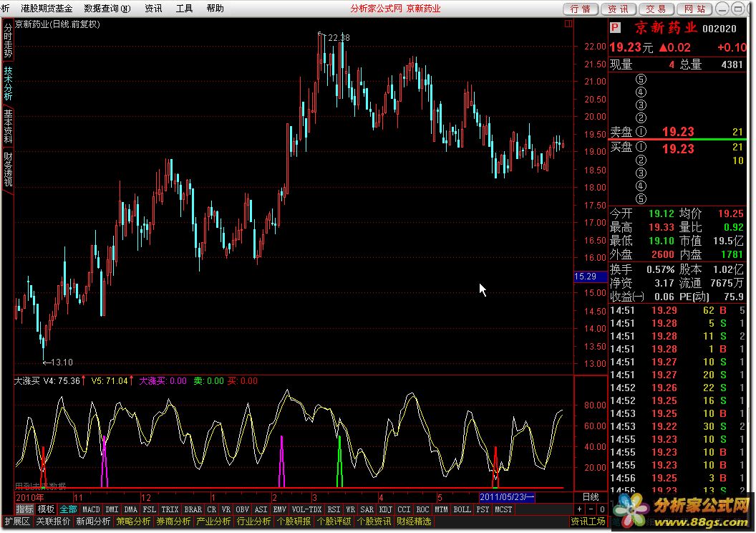Select the TRIX indicator

170,509
